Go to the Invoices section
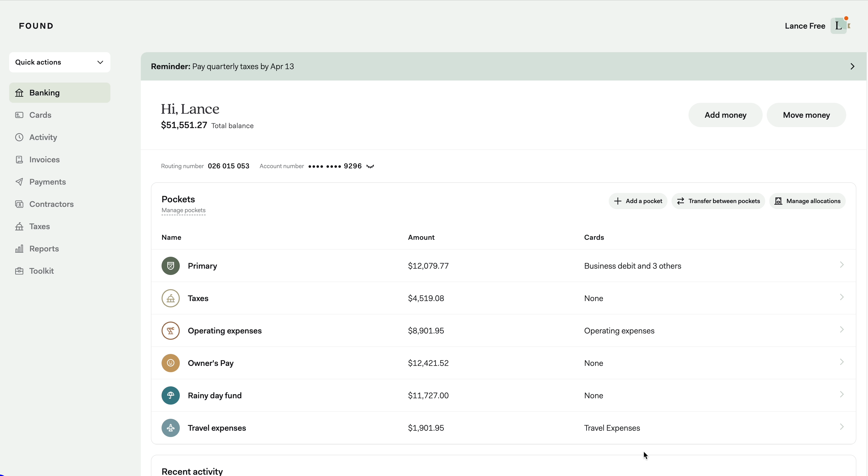This screenshot has height=476, width=868. coord(44,160)
